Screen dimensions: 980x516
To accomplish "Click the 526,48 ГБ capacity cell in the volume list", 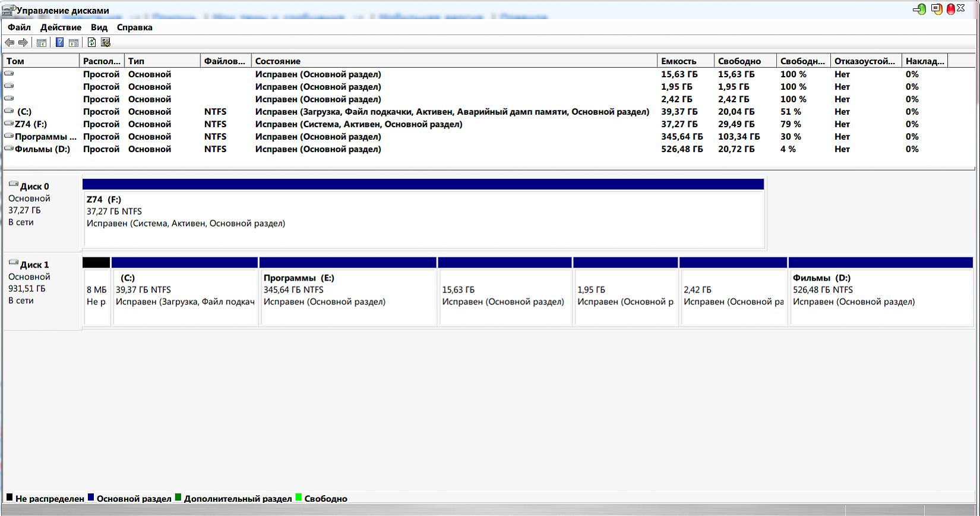I will click(x=682, y=149).
